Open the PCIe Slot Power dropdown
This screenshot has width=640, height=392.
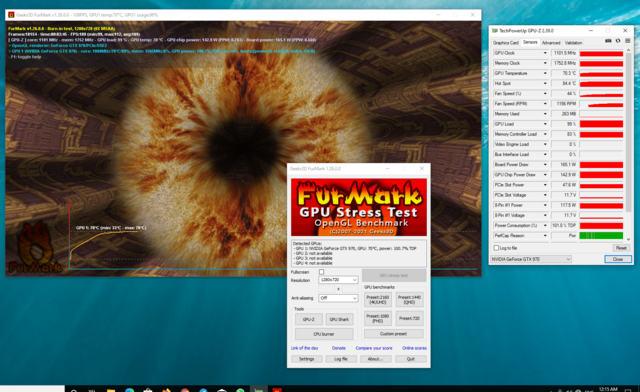[545, 185]
